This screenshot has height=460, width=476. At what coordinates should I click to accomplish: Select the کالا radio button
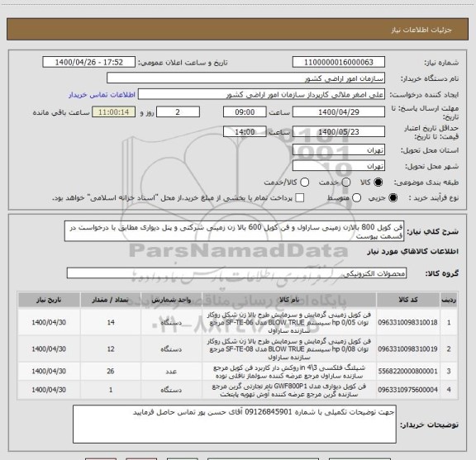tap(378, 182)
